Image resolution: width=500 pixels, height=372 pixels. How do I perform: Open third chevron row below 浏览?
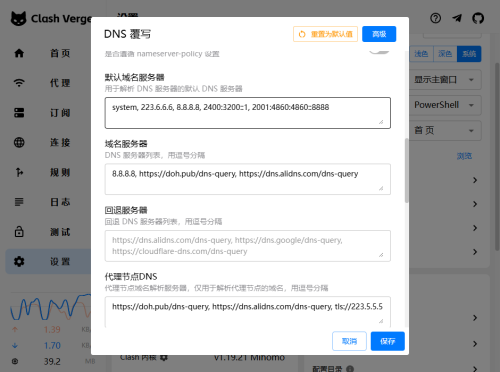tap(475, 228)
